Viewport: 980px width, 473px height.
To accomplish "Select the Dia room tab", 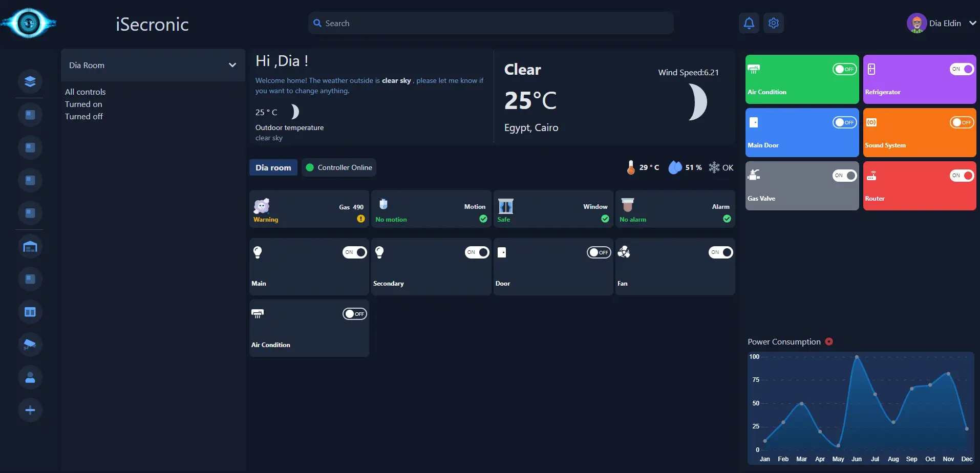I will (273, 167).
